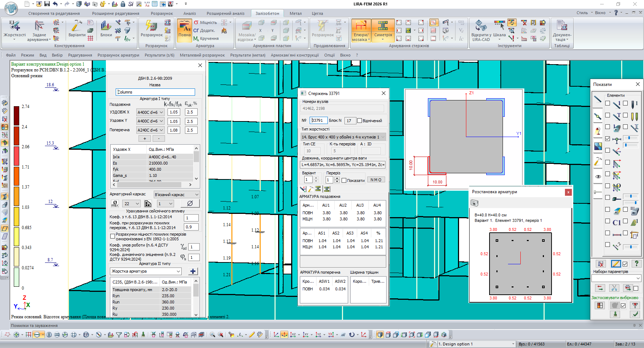This screenshot has width=644, height=348.
Task: Open the Розрахунок арматури menu
Action: click(118, 55)
